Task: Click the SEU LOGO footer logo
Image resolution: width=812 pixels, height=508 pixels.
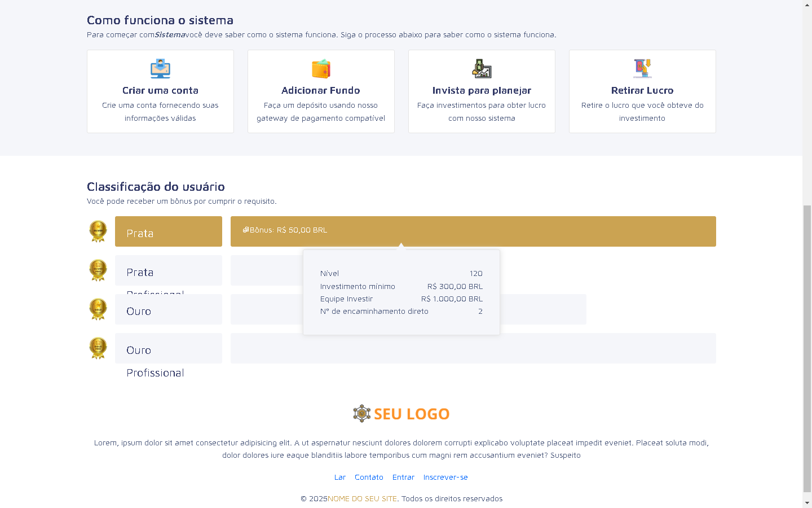Action: coord(401,414)
